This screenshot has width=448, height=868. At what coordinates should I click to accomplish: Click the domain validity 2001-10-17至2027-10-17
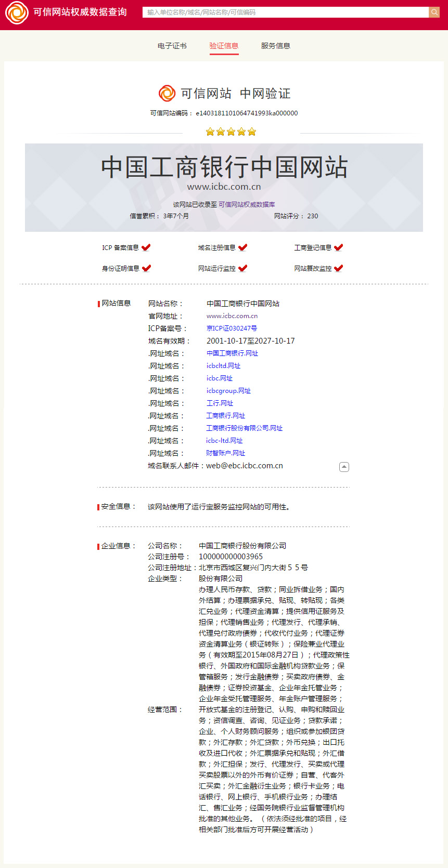(x=251, y=341)
